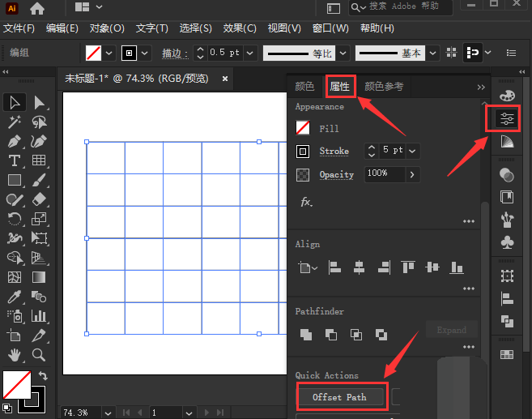Viewport: 532px width, 419px height.
Task: Select the Perspective Grid tool
Action: 39,258
